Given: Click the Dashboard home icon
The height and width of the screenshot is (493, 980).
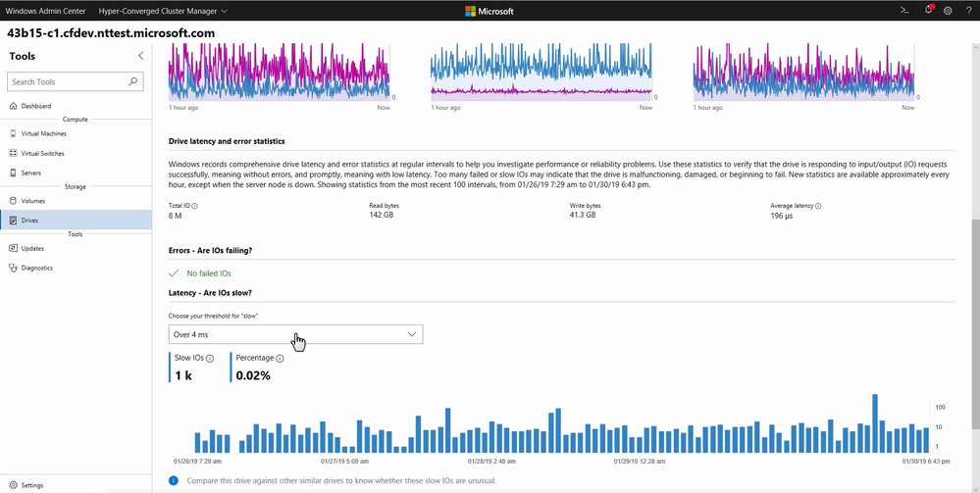Looking at the screenshot, I should [13, 106].
